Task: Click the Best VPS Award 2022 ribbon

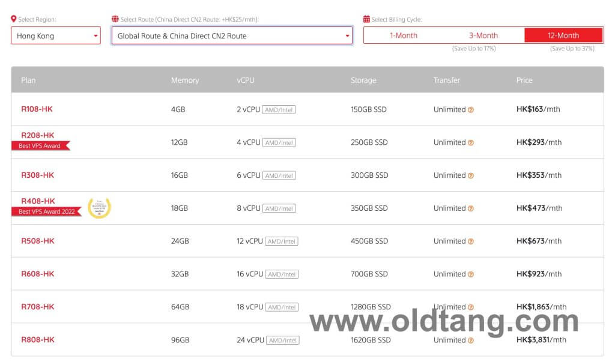Action: 46,211
